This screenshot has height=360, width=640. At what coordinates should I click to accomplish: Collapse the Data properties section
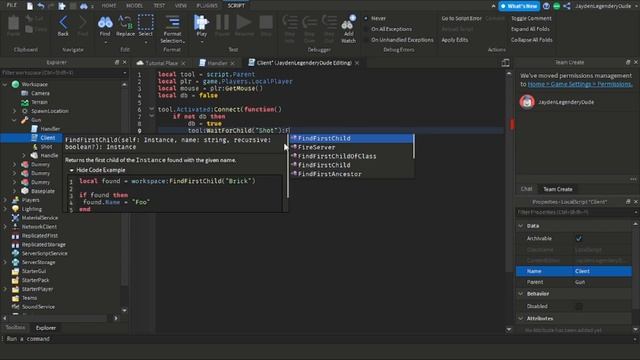click(x=520, y=226)
